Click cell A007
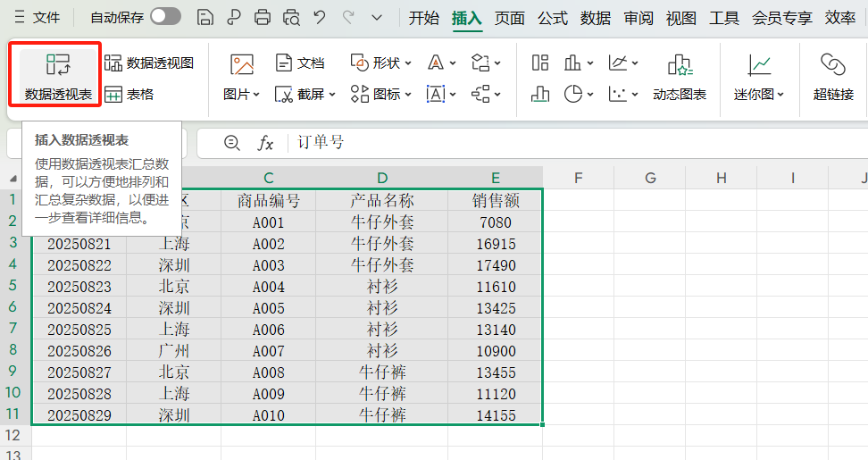This screenshot has width=868, height=460. pos(269,351)
